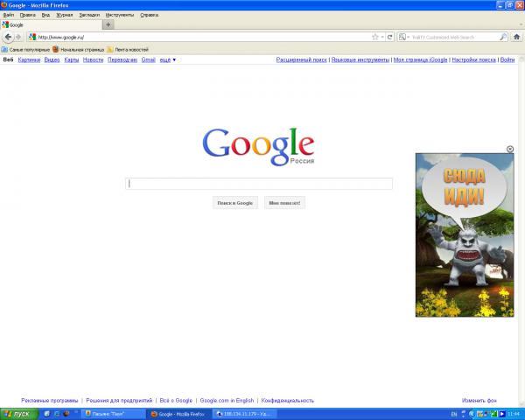
Task: Open the Вид menu
Action: [x=45, y=15]
